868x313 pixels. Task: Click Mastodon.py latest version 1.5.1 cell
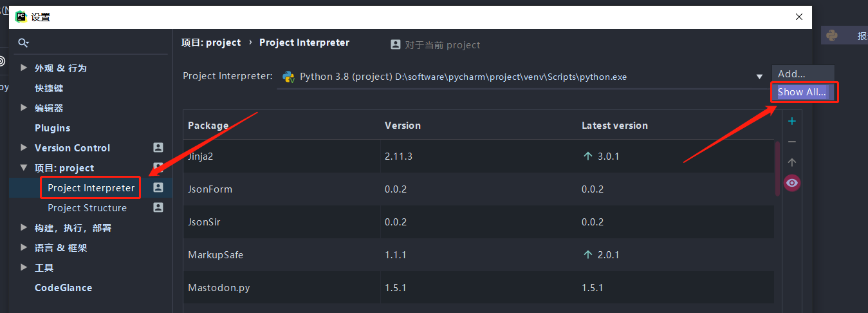click(593, 287)
